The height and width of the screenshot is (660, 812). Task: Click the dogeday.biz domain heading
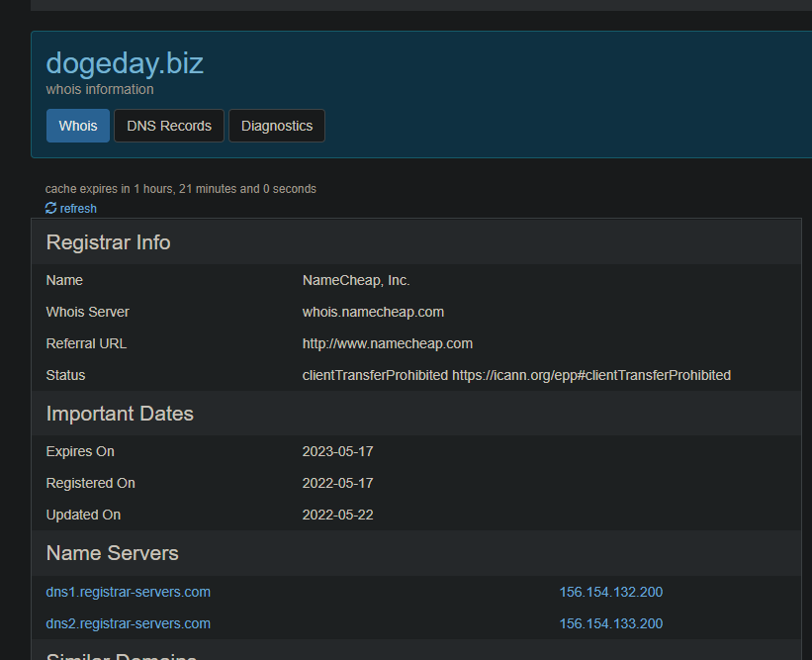(125, 63)
